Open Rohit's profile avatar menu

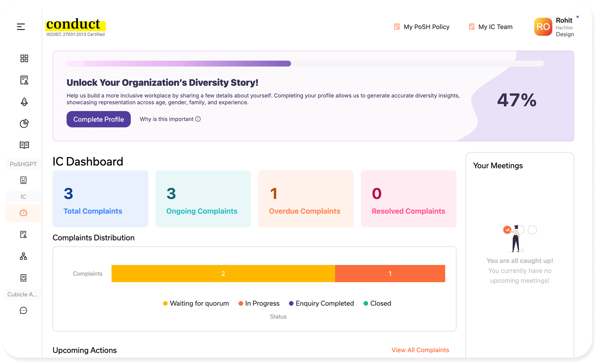point(543,27)
